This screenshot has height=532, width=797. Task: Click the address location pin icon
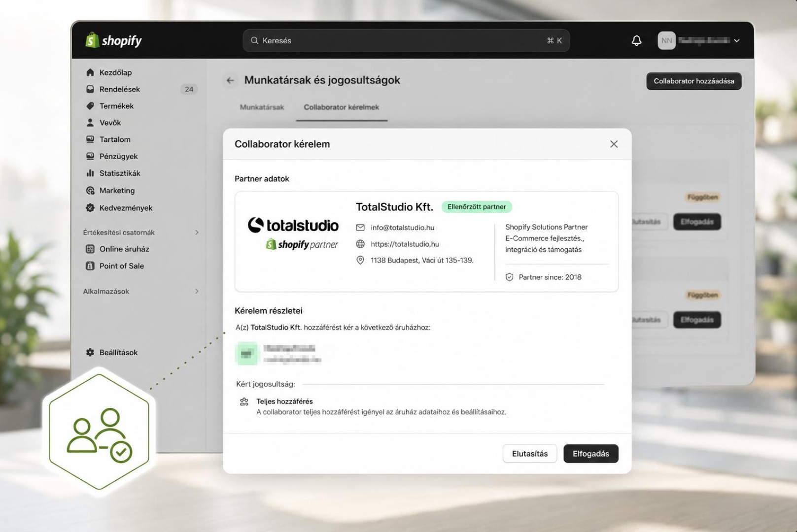(360, 260)
